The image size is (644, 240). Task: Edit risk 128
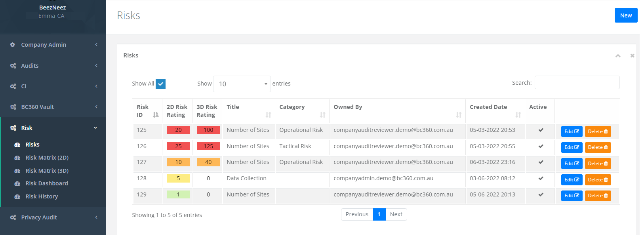pos(572,180)
